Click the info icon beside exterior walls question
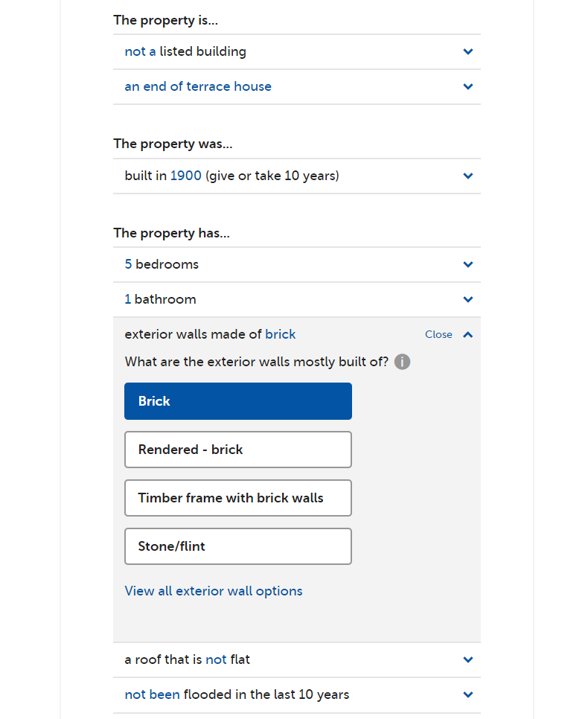This screenshot has height=719, width=588. point(402,362)
